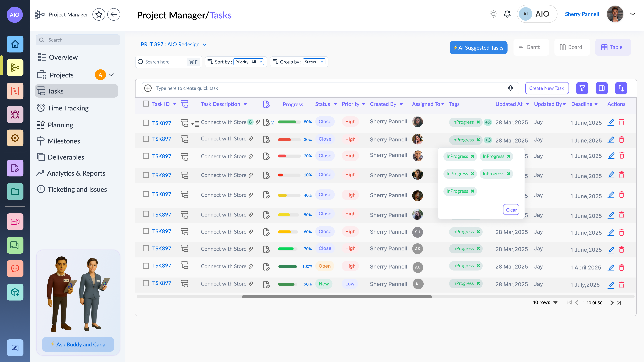The image size is (644, 362).
Task: Click the column layout icon button
Action: point(602,88)
